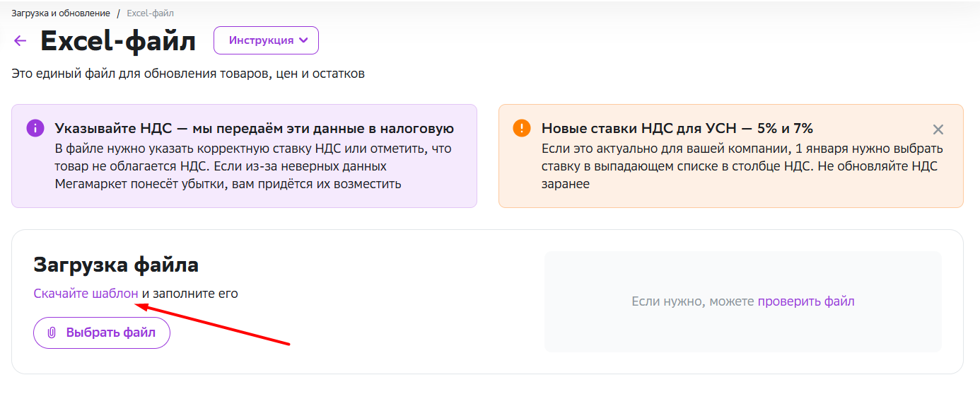The height and width of the screenshot is (404, 980).
Task: Click the orange warning exclamation icon
Action: tap(522, 128)
